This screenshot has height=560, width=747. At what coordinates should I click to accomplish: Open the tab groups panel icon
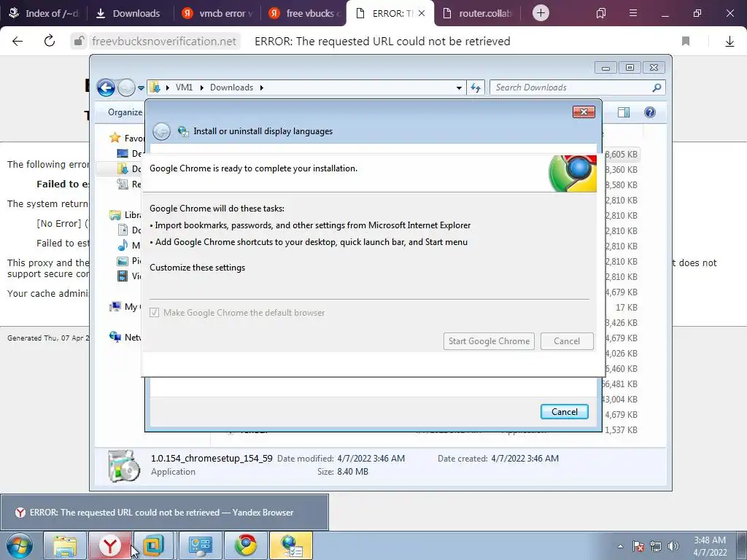601,13
